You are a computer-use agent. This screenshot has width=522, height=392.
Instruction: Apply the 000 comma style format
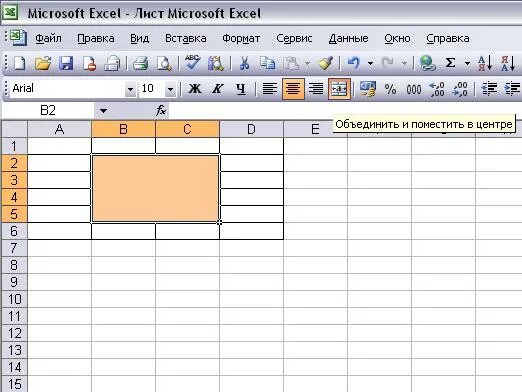tap(414, 89)
